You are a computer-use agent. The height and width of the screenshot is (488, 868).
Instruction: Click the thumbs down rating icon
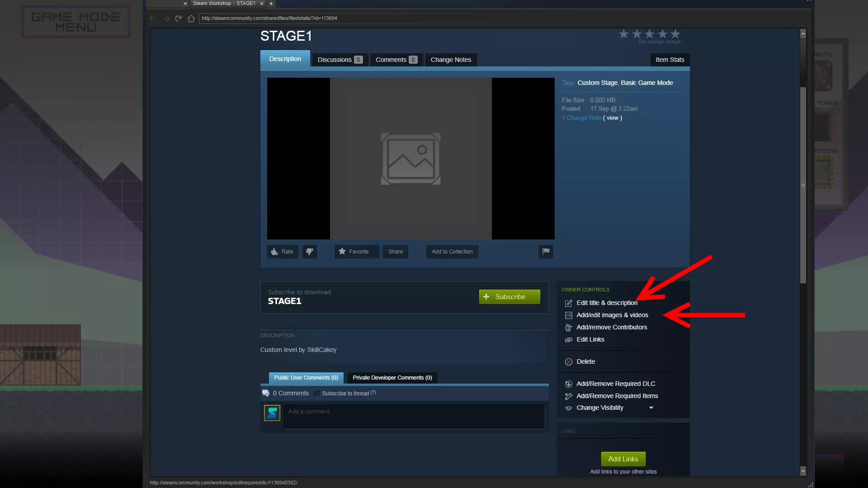[310, 252]
